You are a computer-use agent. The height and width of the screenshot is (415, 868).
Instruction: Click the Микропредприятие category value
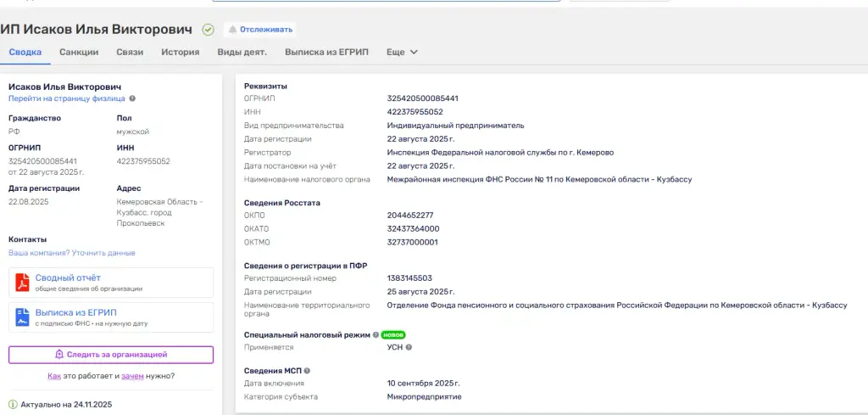click(x=424, y=396)
